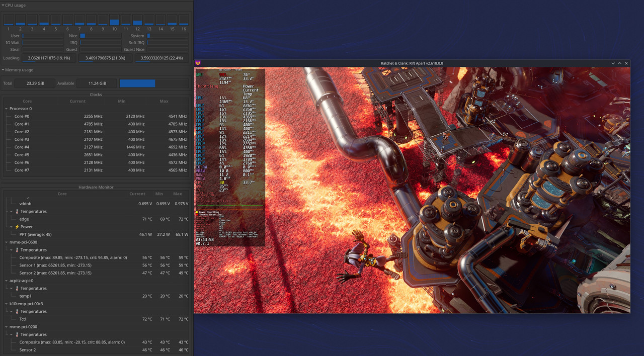Screen dimensions: 644x356
Task: Select the Core #4 row
Action: (97, 147)
